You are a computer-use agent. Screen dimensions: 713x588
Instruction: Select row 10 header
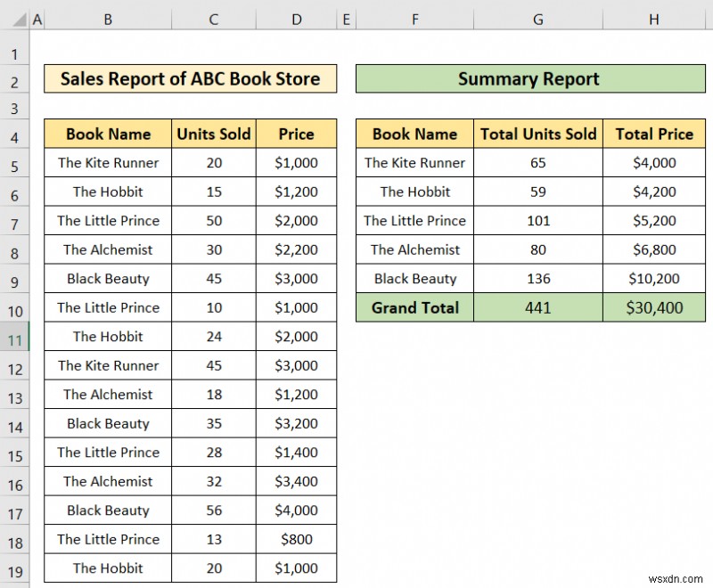(x=16, y=307)
